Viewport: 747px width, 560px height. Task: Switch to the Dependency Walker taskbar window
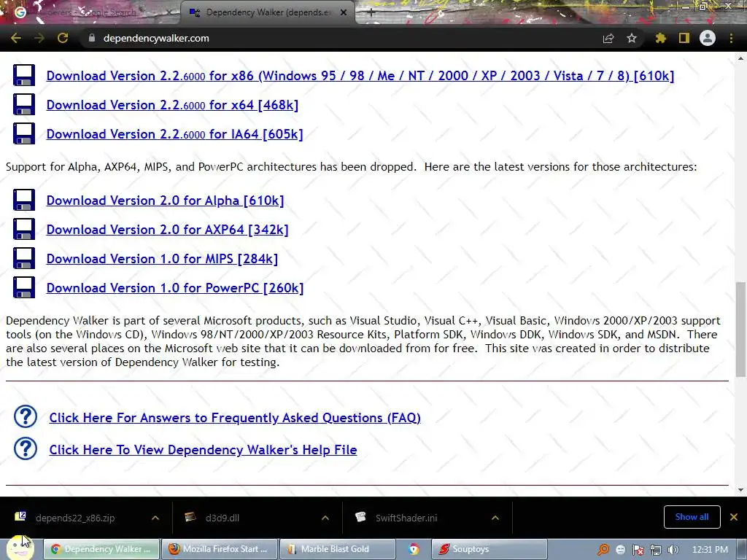pyautogui.click(x=102, y=549)
